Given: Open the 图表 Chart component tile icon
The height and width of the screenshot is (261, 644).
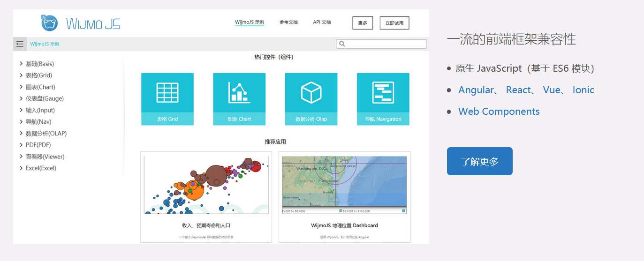Looking at the screenshot, I should [239, 93].
